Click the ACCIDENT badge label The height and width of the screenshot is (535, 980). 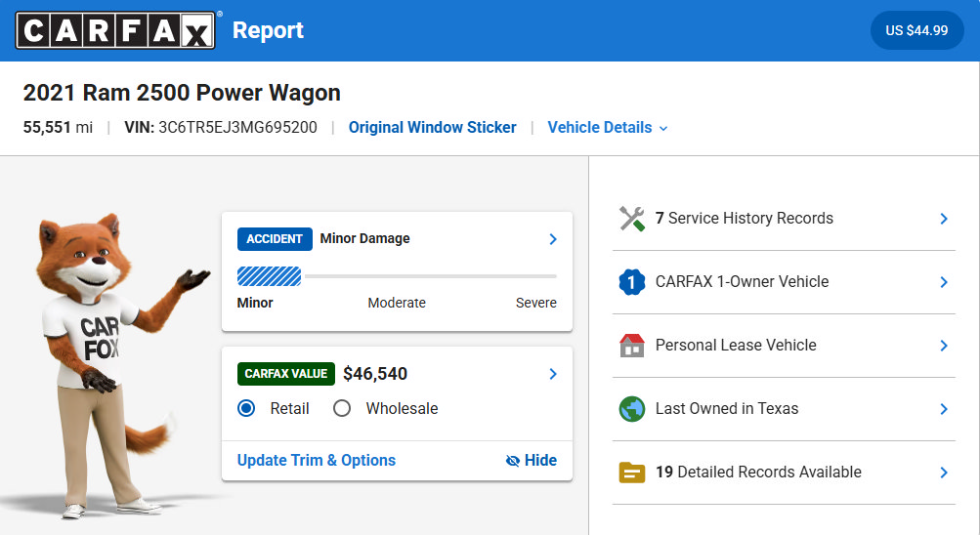click(275, 239)
